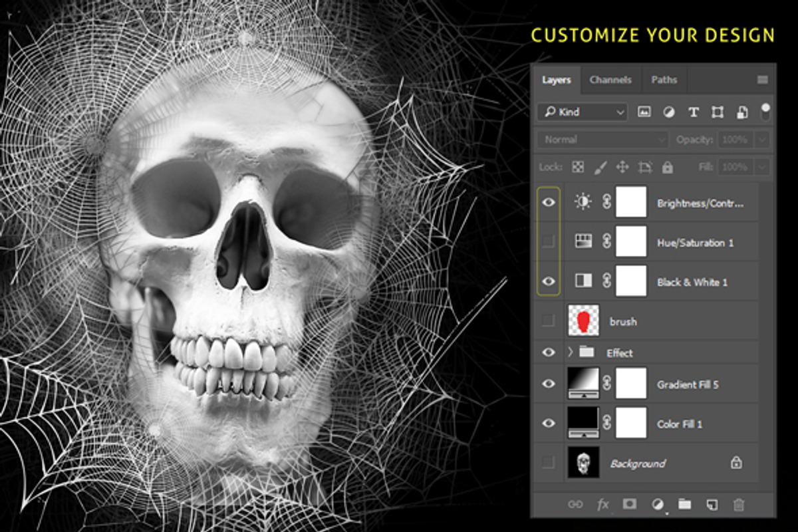Click Background layer lock icon

736,462
